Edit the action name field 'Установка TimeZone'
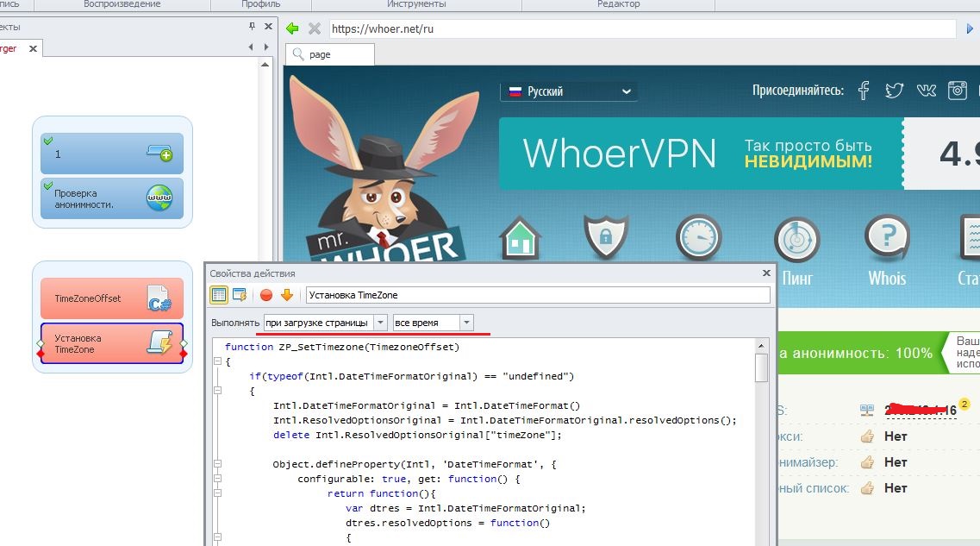 [538, 295]
